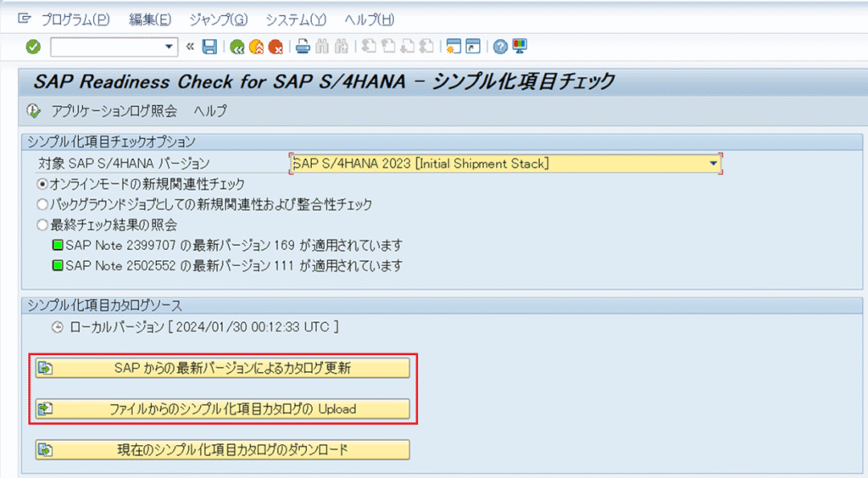
Task: Select オンラインモードの新規関連性チェック radio button
Action: click(42, 184)
